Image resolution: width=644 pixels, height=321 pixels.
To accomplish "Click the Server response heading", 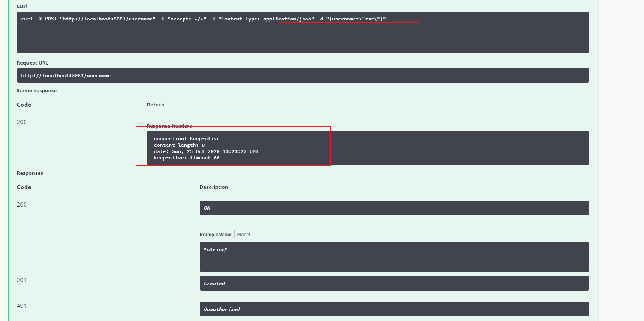I will coord(37,90).
